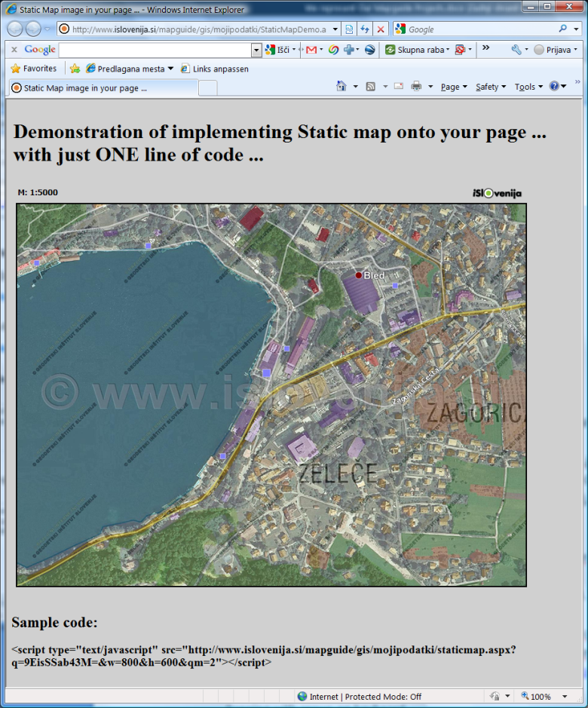Refresh the page with the blue arrows
This screenshot has height=708, width=588.
365,29
